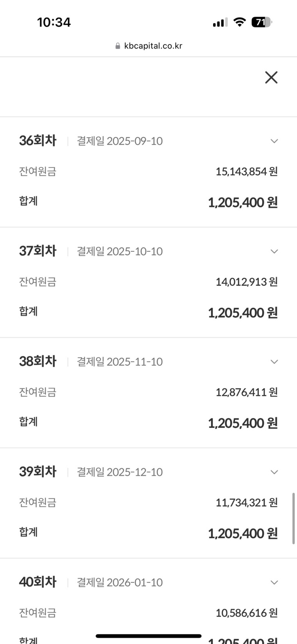The image size is (297, 644).
Task: Tap the remaining principal 11,734,321 원
Action: click(247, 503)
